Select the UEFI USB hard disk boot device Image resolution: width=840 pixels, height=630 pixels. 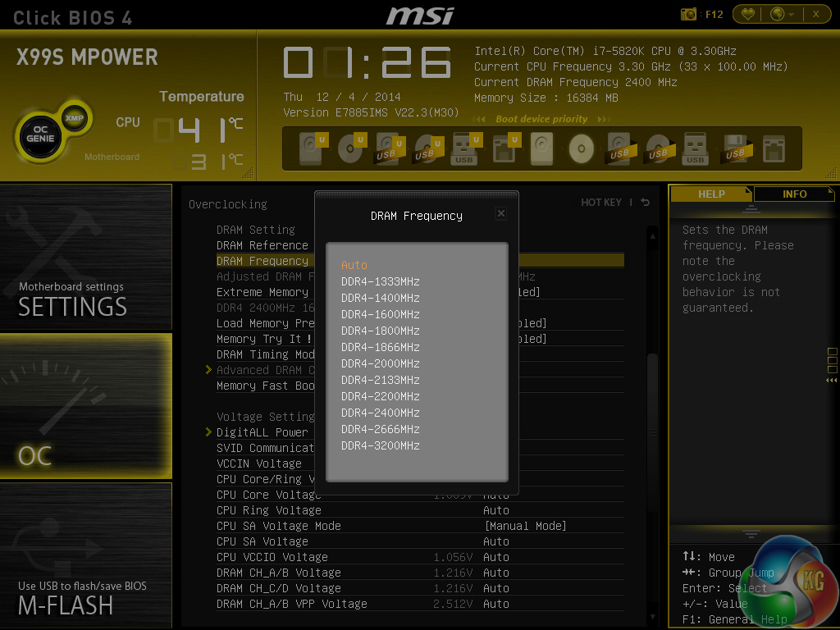(x=390, y=148)
